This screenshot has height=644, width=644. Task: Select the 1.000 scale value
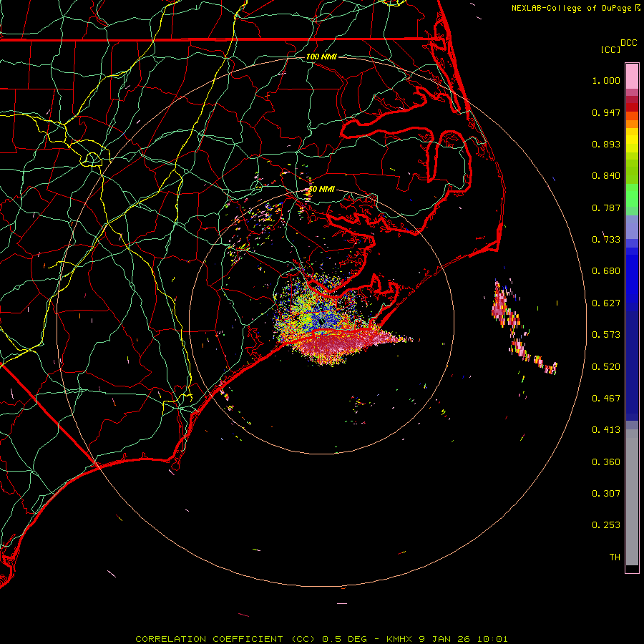[x=606, y=80]
